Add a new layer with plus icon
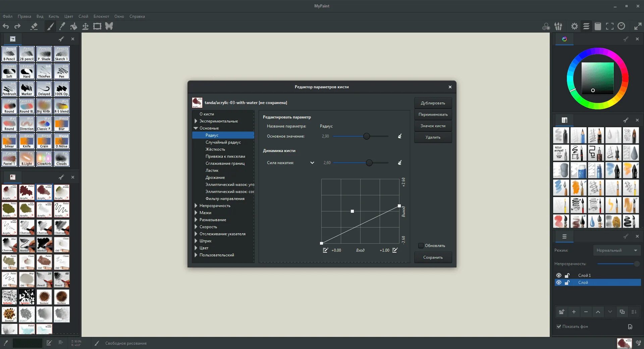The image size is (644, 349). tap(574, 312)
